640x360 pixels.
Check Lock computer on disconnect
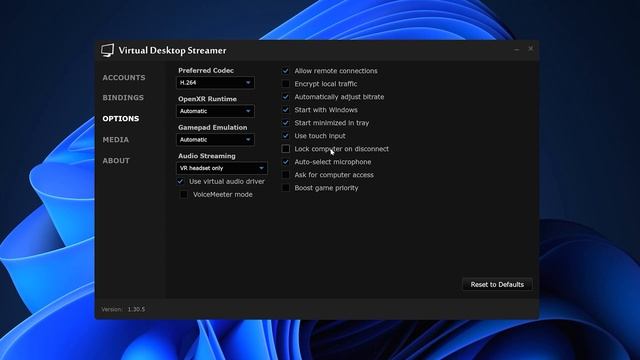[285, 149]
